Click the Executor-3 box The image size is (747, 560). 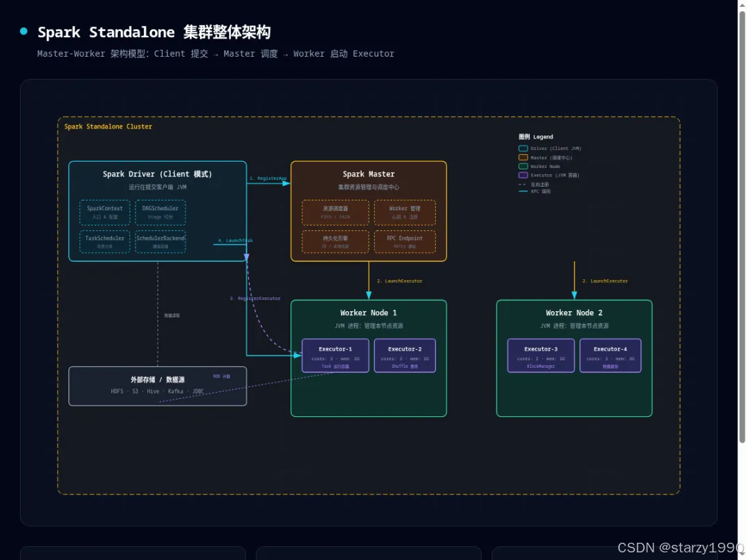[541, 356]
